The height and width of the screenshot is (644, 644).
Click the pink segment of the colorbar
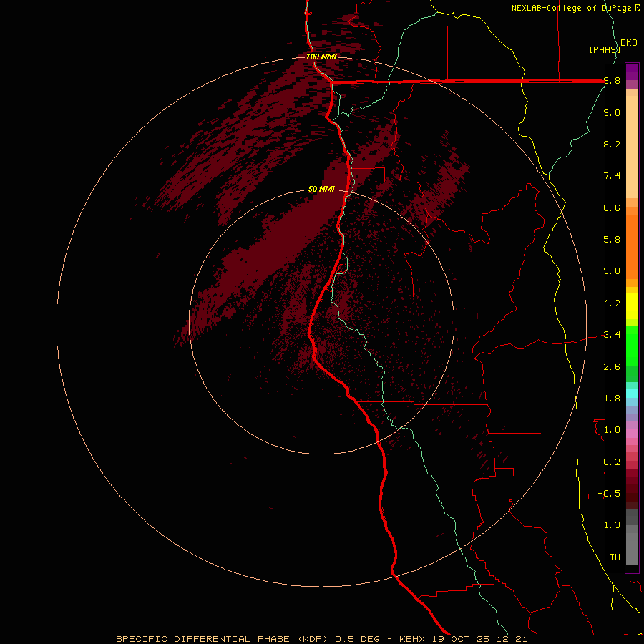[x=632, y=434]
